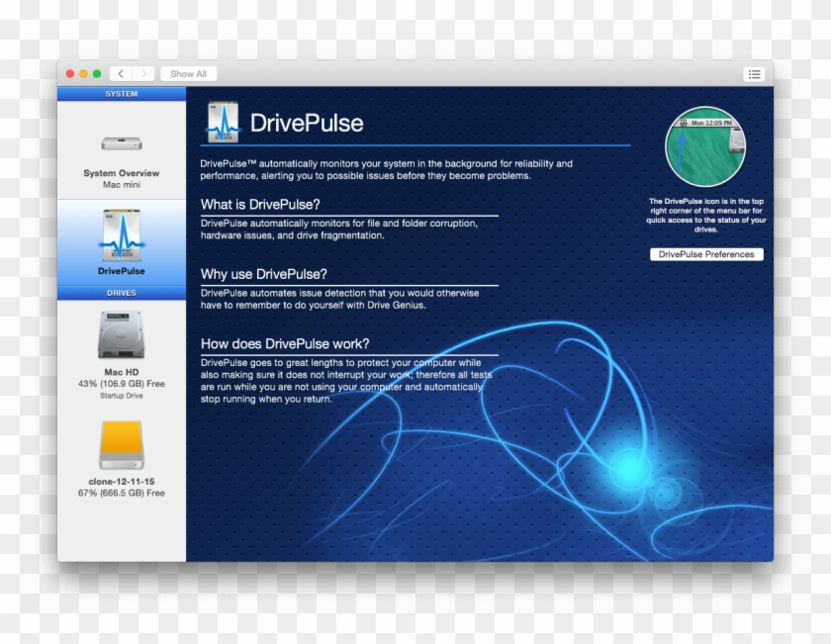The width and height of the screenshot is (831, 644).
Task: Maximize the window with the green button
Action: coord(97,73)
